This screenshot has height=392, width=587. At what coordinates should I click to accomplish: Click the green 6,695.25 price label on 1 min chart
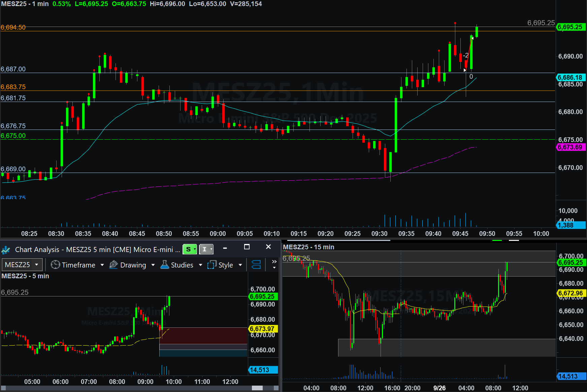570,27
